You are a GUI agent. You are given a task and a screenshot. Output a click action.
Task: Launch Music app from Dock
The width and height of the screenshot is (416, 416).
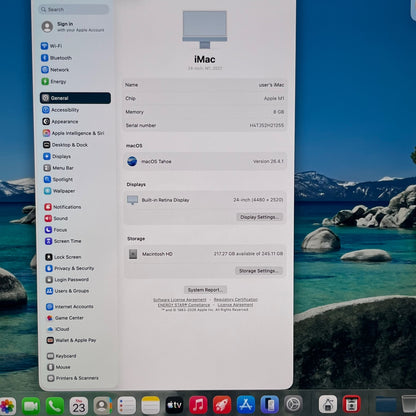pos(198,405)
